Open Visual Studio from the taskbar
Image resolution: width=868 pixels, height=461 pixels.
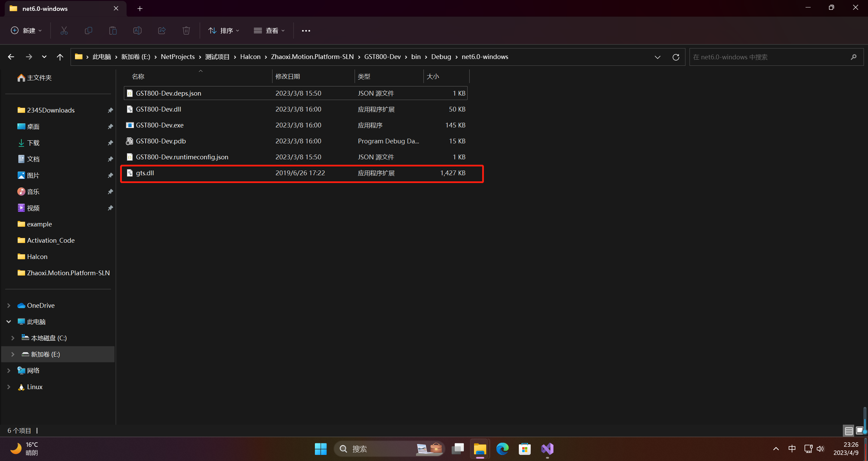547,449
